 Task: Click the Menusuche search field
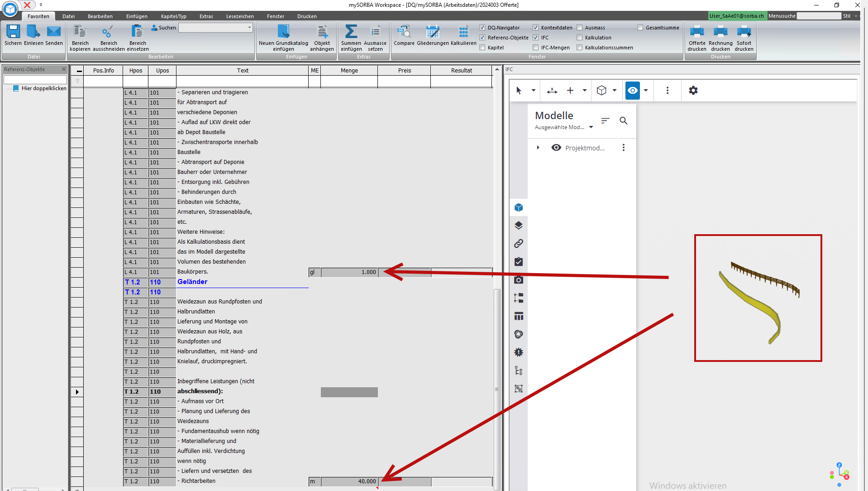pyautogui.click(x=819, y=16)
